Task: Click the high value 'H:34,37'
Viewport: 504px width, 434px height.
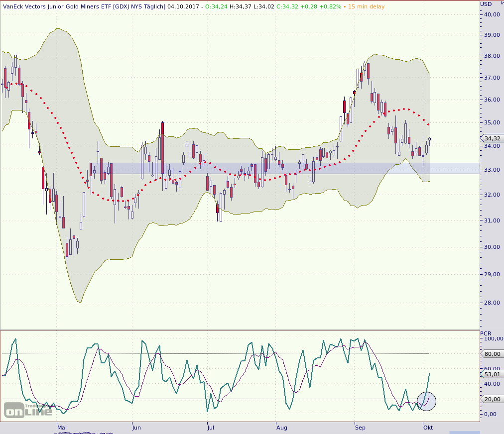Action: [x=241, y=6]
